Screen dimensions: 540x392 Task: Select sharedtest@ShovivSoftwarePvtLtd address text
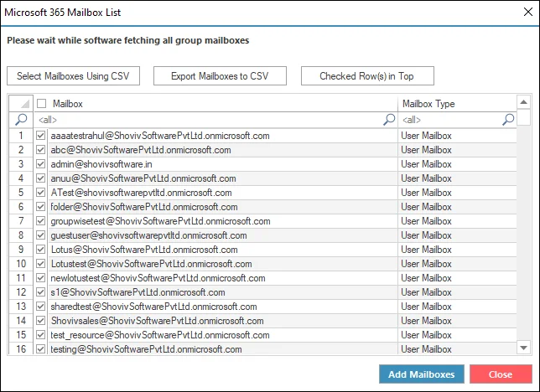point(154,307)
